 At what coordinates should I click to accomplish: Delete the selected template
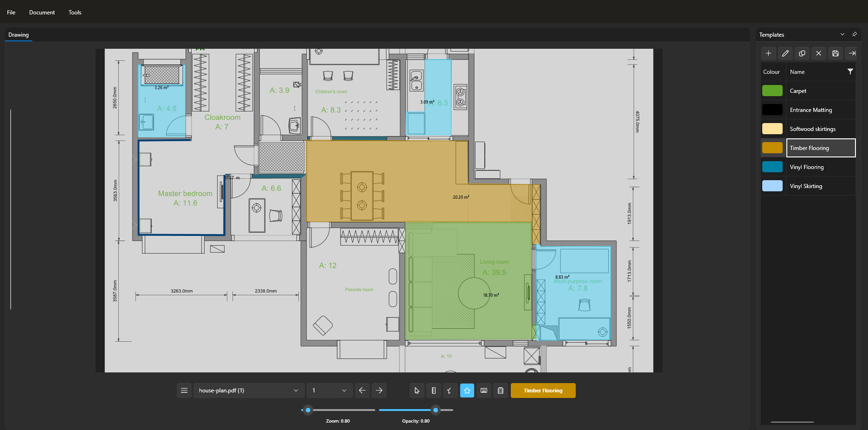(x=818, y=53)
